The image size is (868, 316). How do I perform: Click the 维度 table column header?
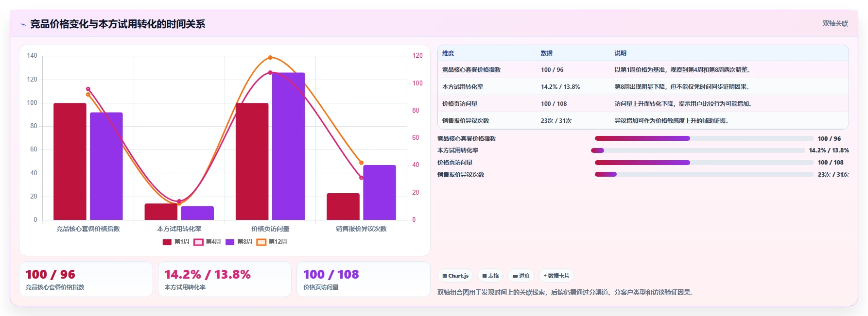pos(448,53)
